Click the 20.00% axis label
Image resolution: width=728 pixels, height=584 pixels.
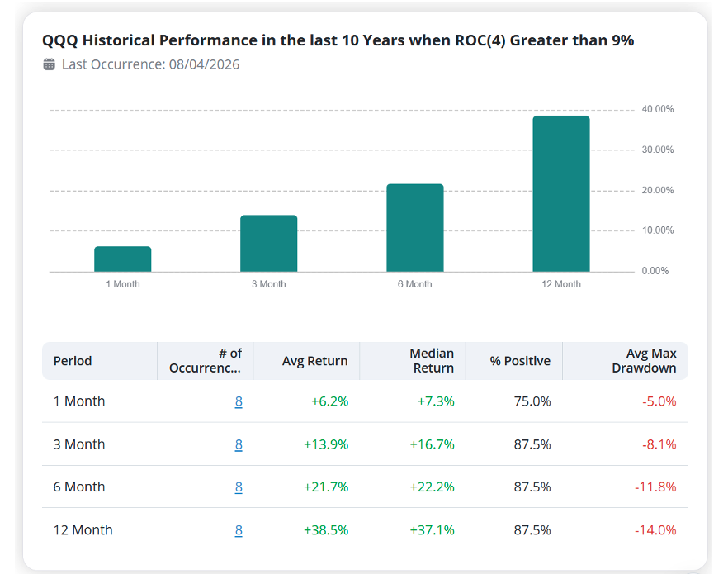coord(657,190)
